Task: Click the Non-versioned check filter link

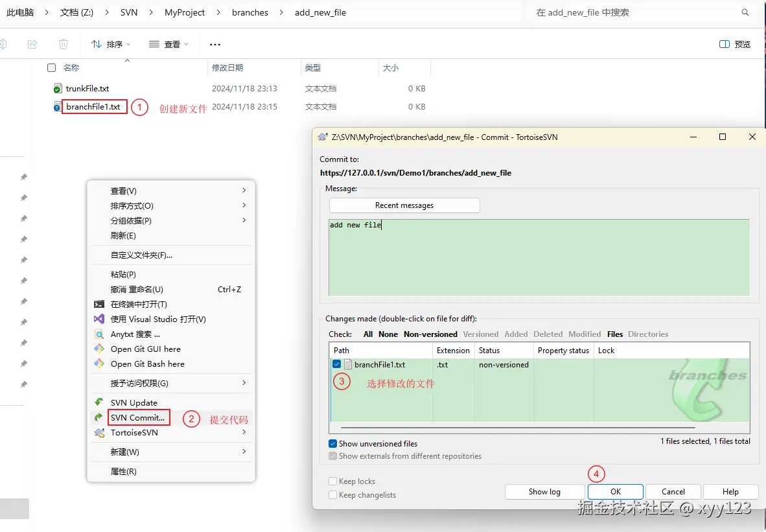Action: point(430,334)
